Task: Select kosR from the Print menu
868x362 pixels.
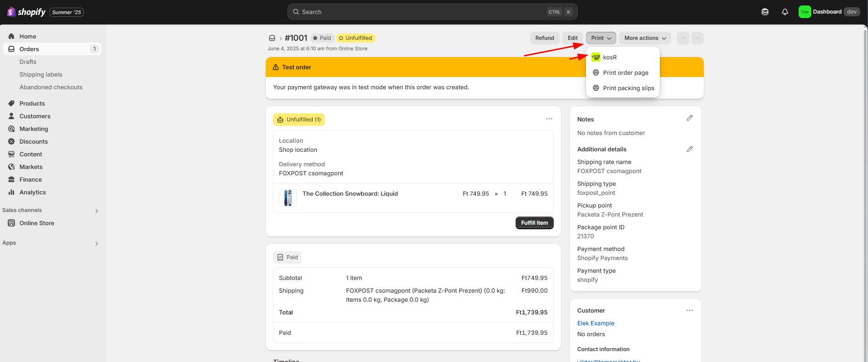Action: pyautogui.click(x=610, y=58)
